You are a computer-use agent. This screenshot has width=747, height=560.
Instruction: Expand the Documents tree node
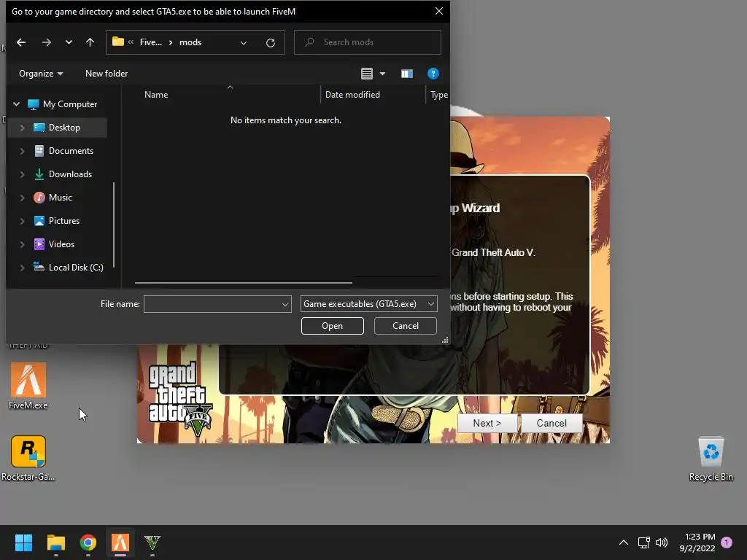coord(22,151)
